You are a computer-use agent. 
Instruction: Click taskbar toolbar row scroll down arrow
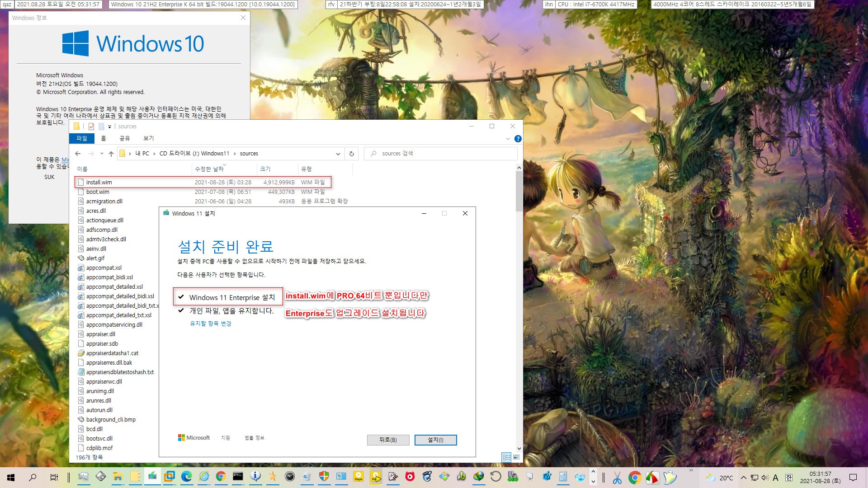coord(593,482)
